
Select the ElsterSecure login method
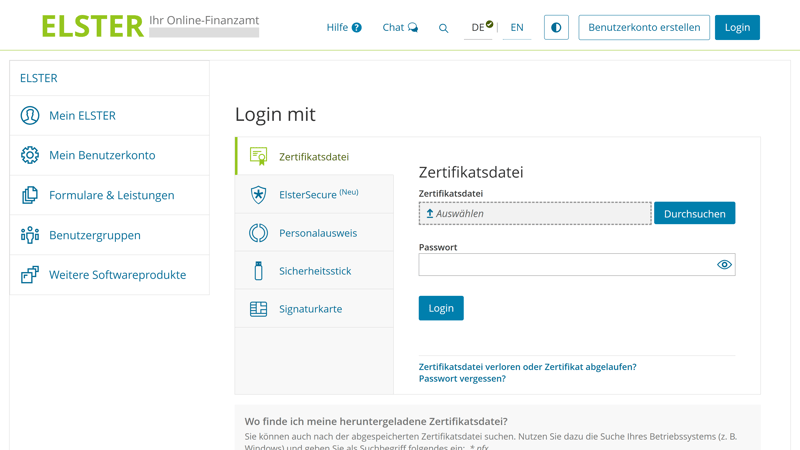tap(315, 194)
